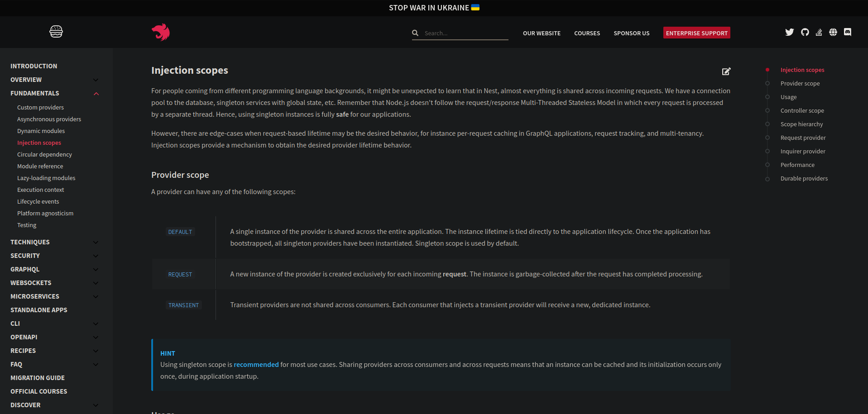The width and height of the screenshot is (868, 414).
Task: Toggle the sidebar menu burger icon
Action: pyautogui.click(x=56, y=32)
